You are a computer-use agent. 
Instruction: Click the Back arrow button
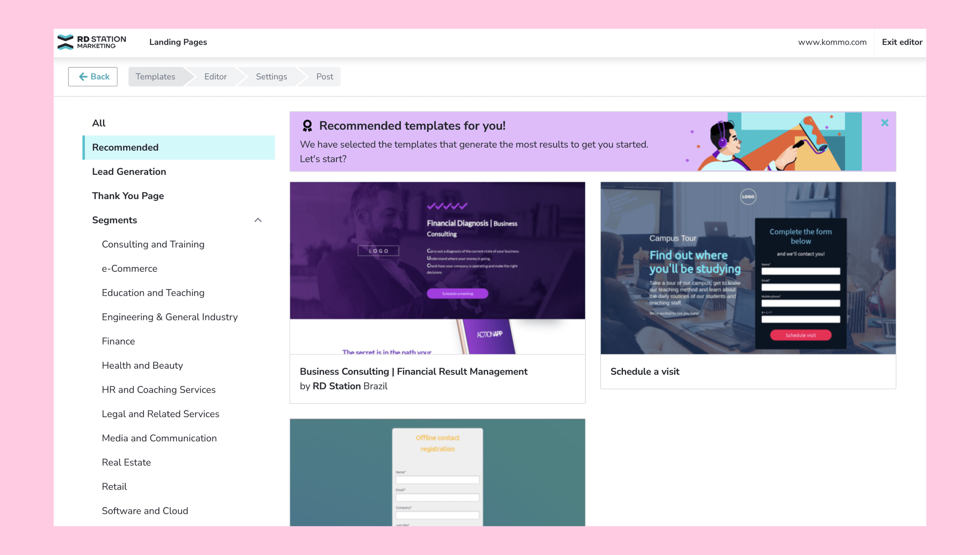[93, 77]
